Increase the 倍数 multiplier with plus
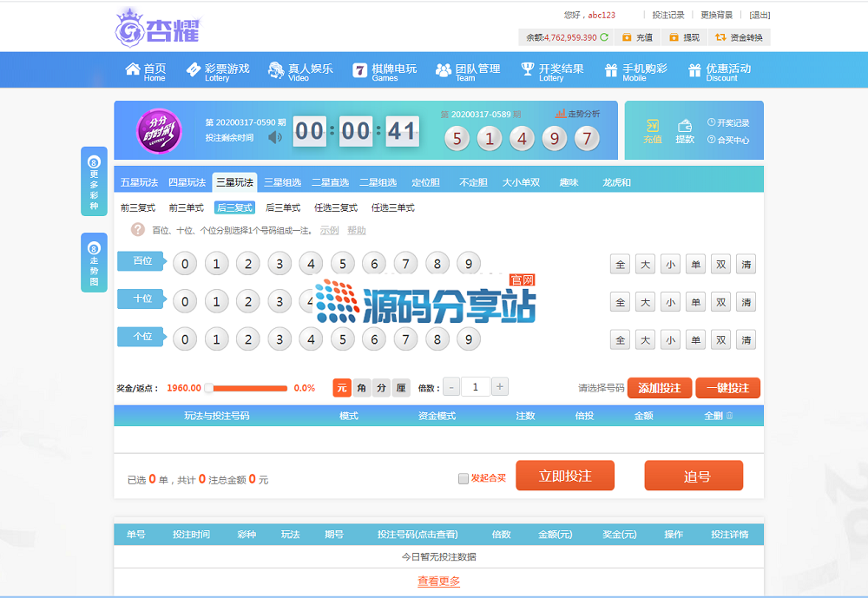This screenshot has height=598, width=868. pos(500,387)
